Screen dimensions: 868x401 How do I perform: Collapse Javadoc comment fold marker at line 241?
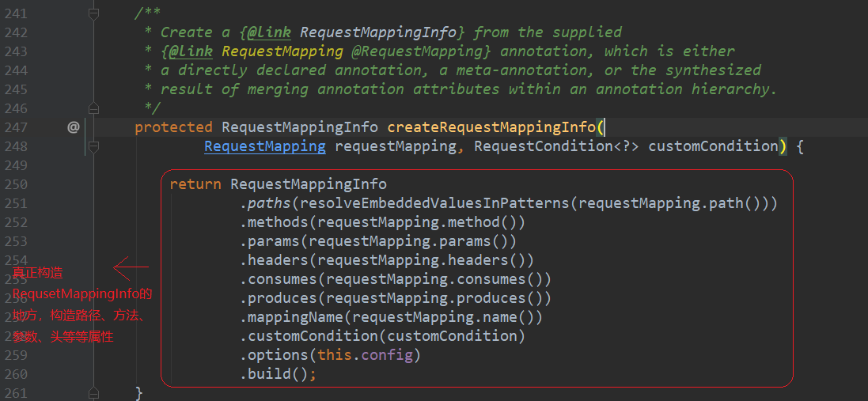click(x=93, y=13)
